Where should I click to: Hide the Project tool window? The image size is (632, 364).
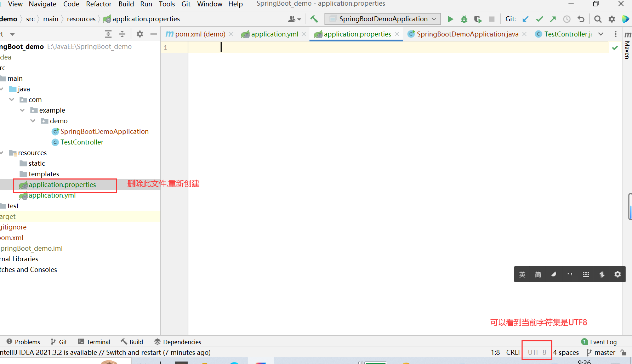coord(154,34)
